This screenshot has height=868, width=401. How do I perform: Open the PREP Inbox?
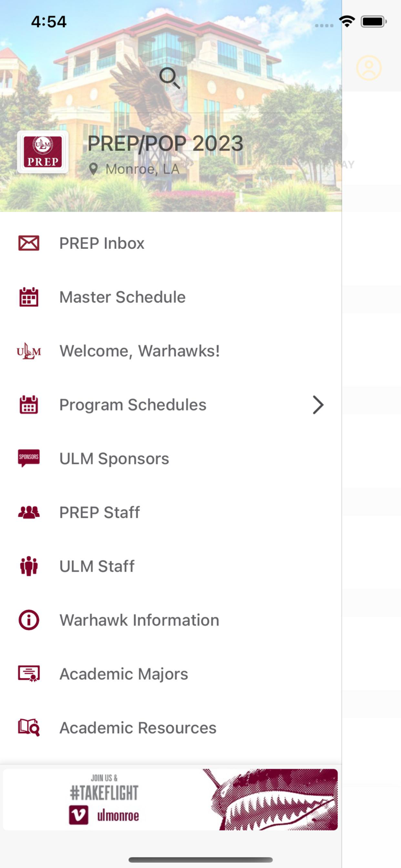(x=102, y=243)
